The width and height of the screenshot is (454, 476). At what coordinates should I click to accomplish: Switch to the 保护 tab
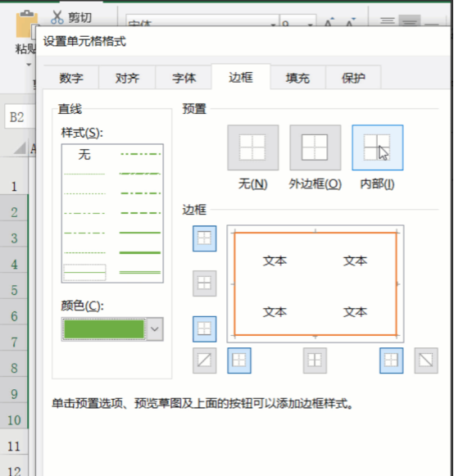tap(353, 78)
